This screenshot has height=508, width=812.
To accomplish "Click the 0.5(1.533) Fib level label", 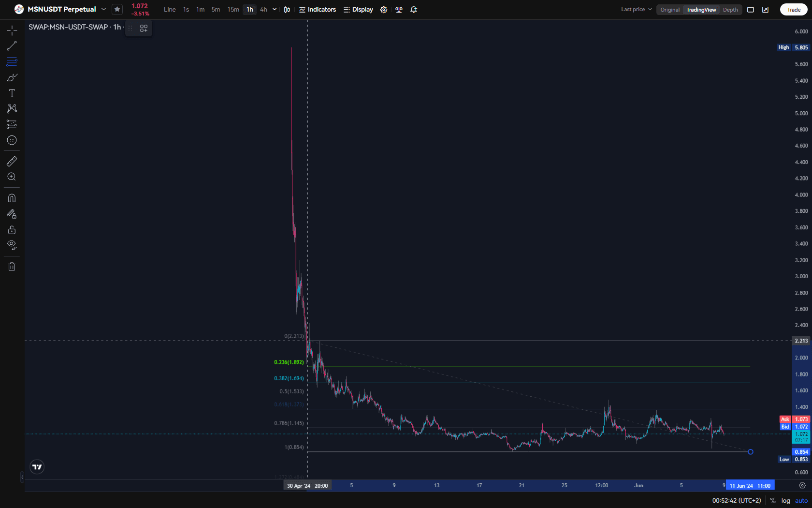I will [291, 391].
